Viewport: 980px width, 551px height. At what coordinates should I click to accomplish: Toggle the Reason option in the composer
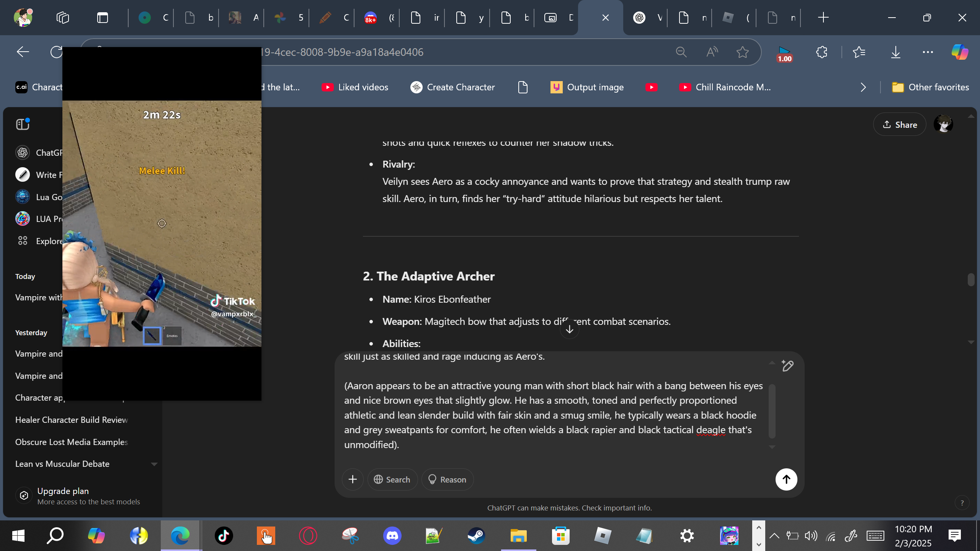[x=448, y=479]
